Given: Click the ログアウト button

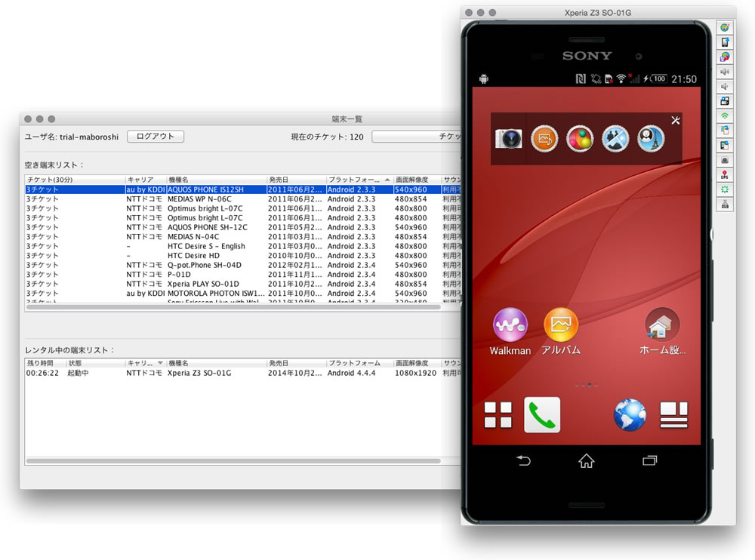Looking at the screenshot, I should 156,137.
